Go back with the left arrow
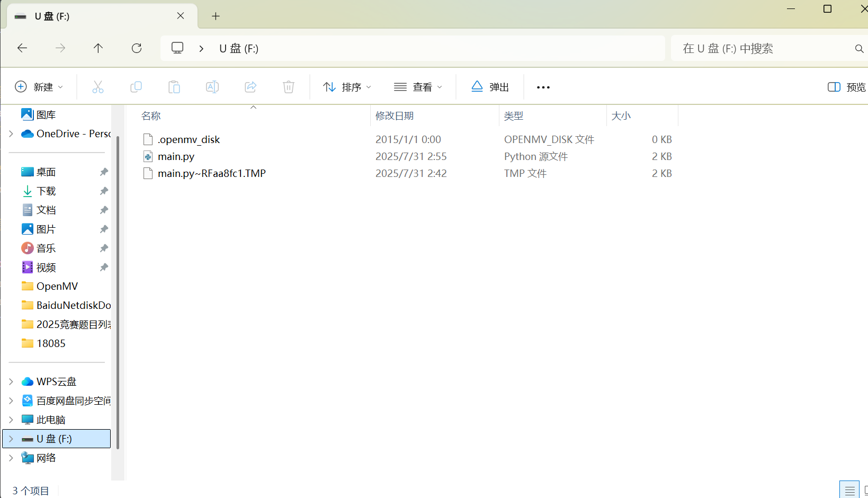Image resolution: width=868 pixels, height=498 pixels. tap(22, 48)
